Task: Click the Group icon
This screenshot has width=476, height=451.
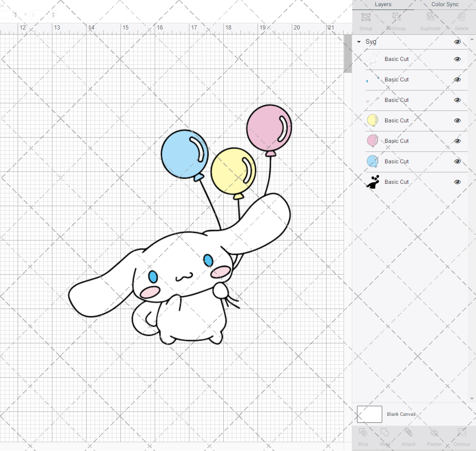Action: (x=366, y=17)
